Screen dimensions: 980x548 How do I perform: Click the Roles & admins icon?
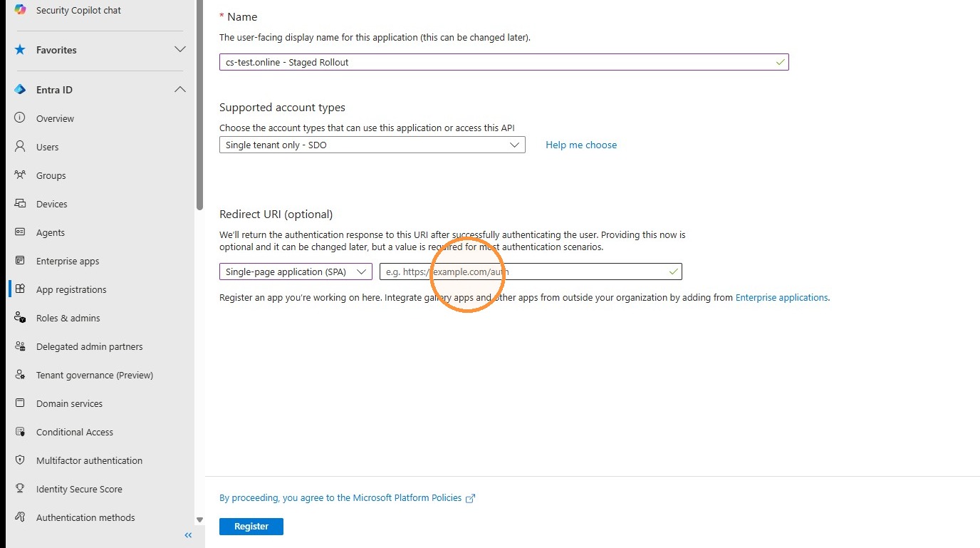(20, 318)
